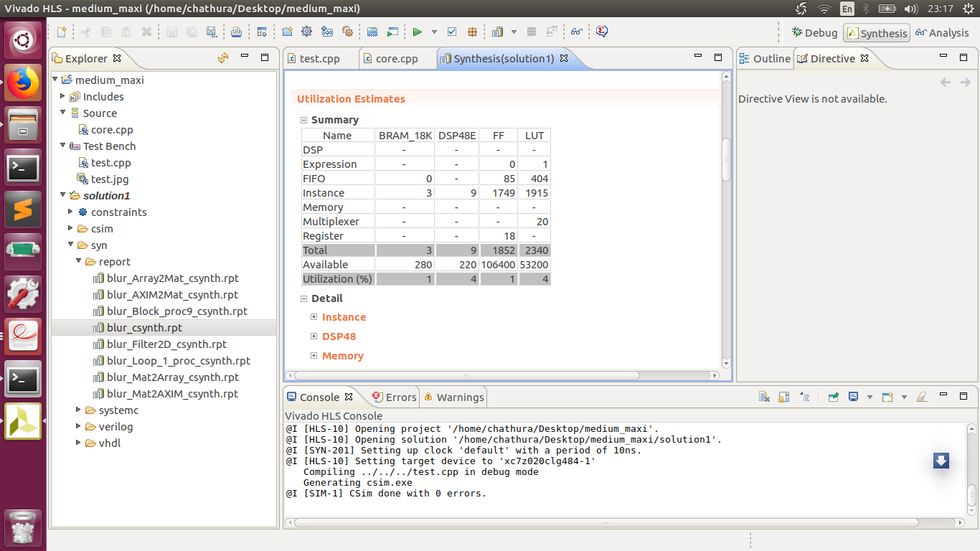980x551 pixels.
Task: Open Solution Settings orange gear icon
Action: [x=348, y=32]
